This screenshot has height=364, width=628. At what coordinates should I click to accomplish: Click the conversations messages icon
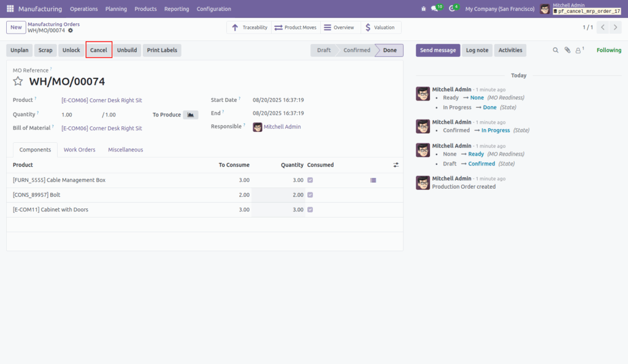(x=434, y=9)
